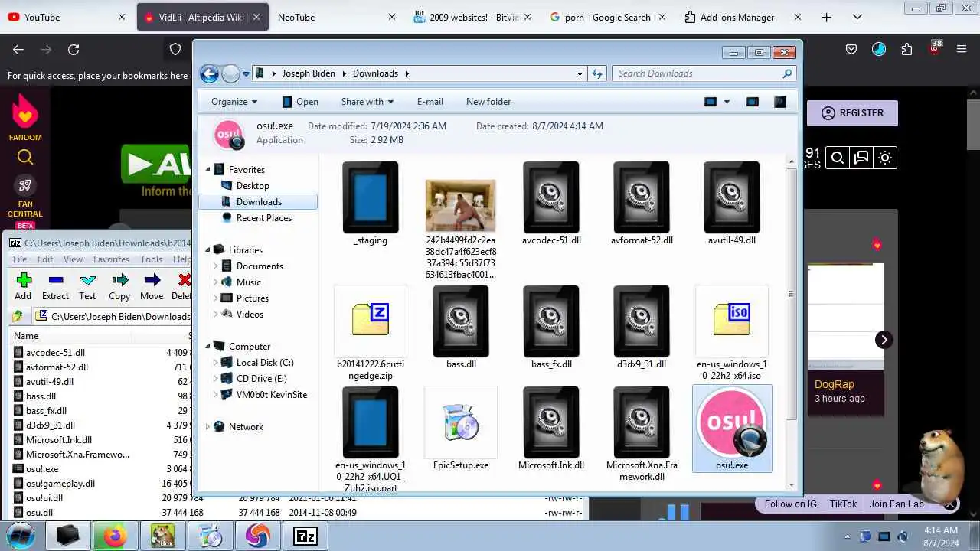Expand the Documents library node

(216, 266)
